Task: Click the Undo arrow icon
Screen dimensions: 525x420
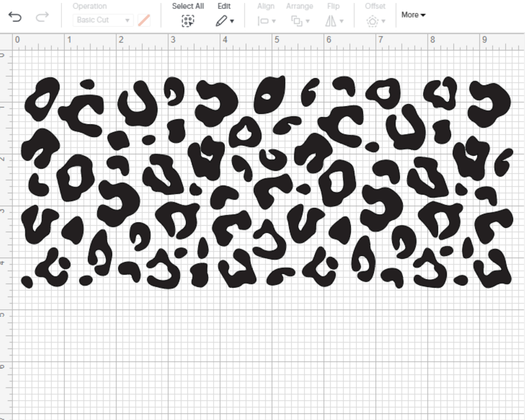Action: (15, 17)
